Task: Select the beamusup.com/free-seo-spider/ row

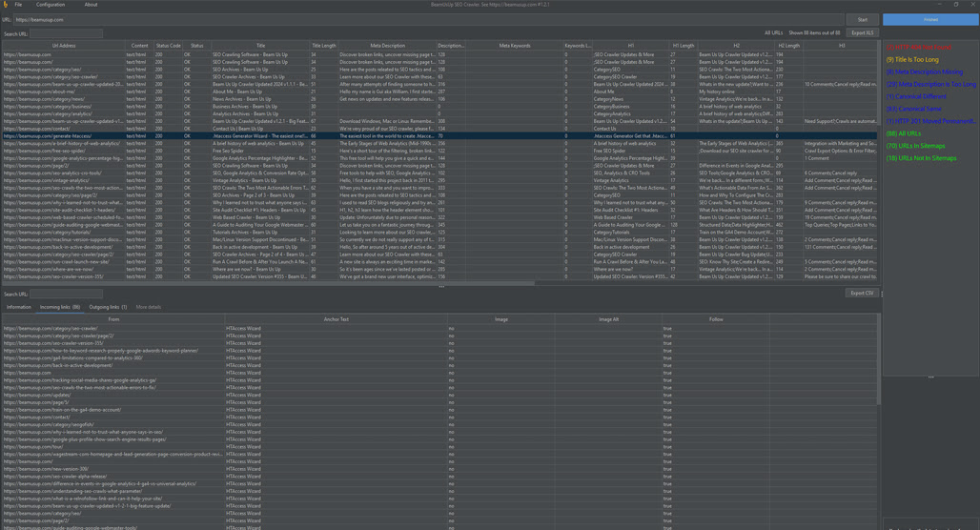Action: pos(439,151)
